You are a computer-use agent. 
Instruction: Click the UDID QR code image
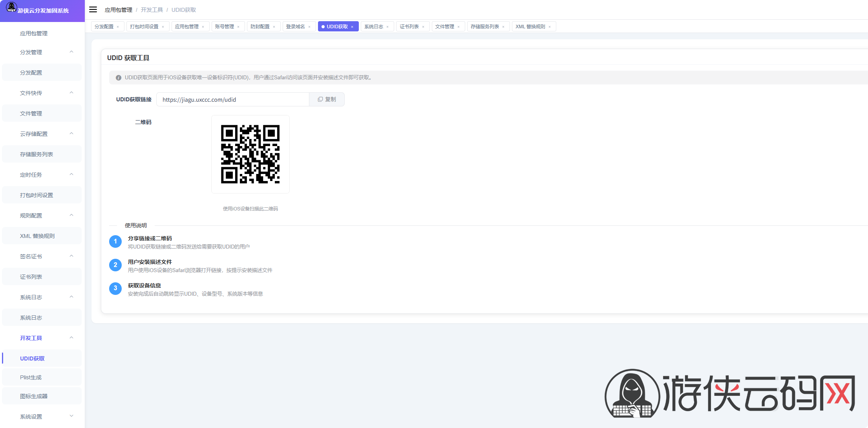click(250, 154)
